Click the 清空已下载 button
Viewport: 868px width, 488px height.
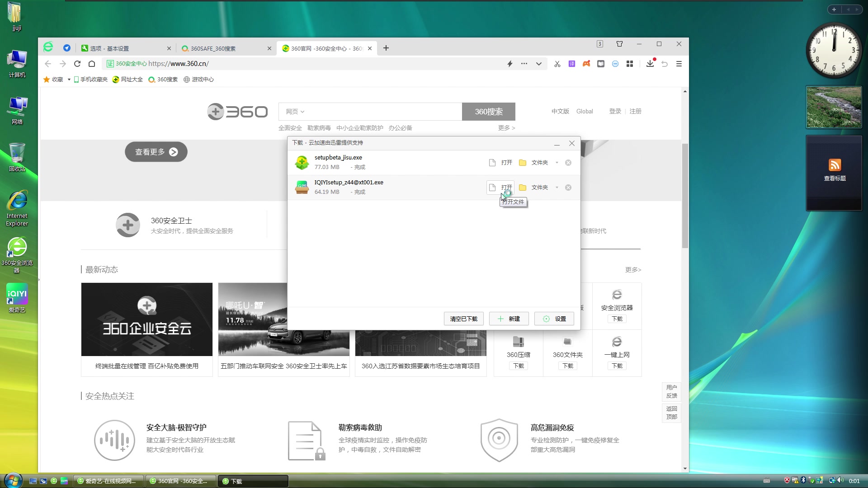point(463,319)
